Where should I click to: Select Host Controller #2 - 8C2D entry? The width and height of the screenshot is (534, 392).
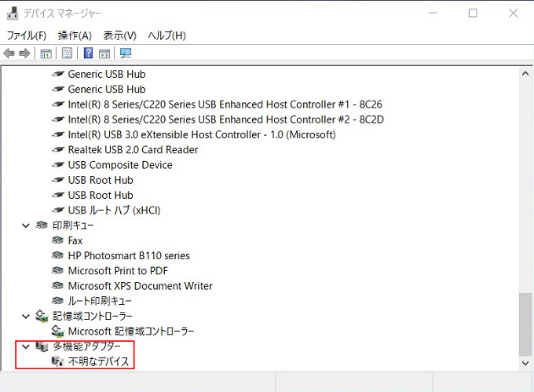[226, 119]
